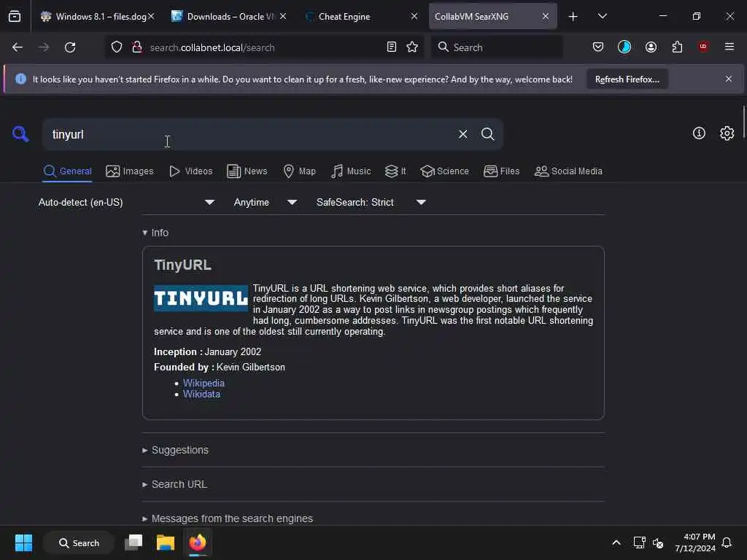Switch to the Images category
The height and width of the screenshot is (560, 747).
click(x=130, y=171)
